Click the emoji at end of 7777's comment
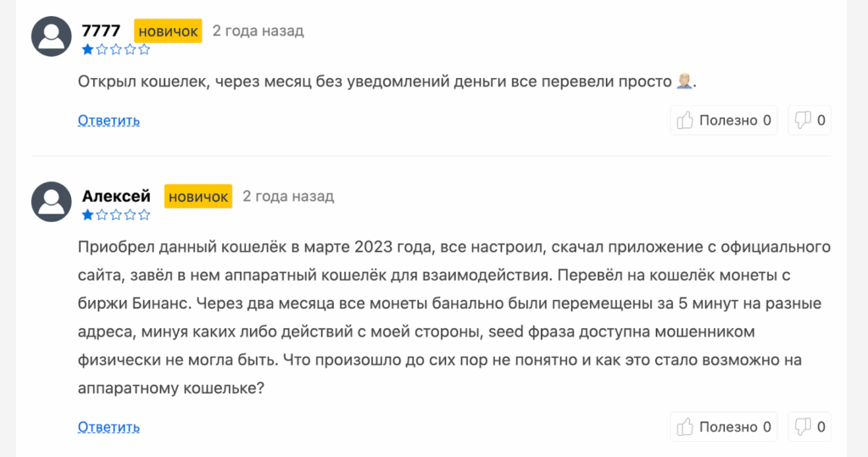 coord(686,81)
